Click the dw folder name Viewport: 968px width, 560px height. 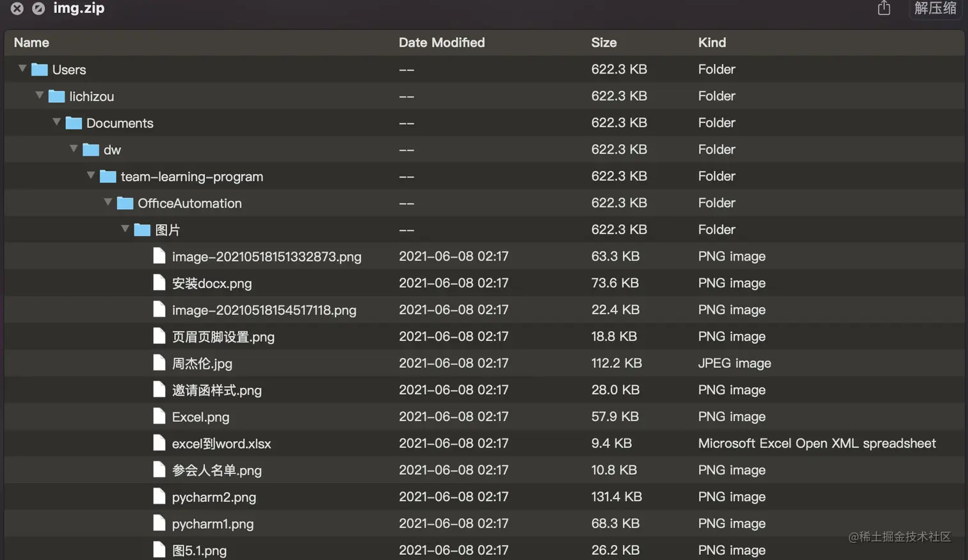click(112, 150)
